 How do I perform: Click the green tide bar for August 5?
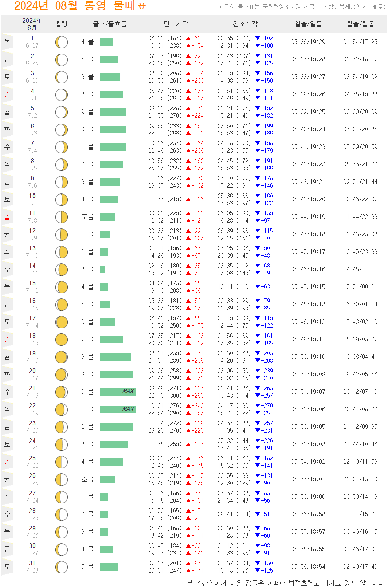coord(113,112)
